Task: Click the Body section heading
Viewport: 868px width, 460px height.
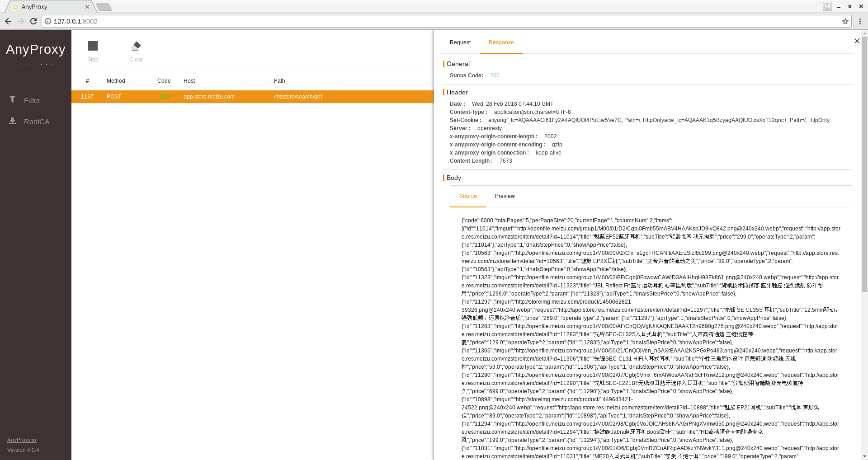Action: click(x=454, y=178)
